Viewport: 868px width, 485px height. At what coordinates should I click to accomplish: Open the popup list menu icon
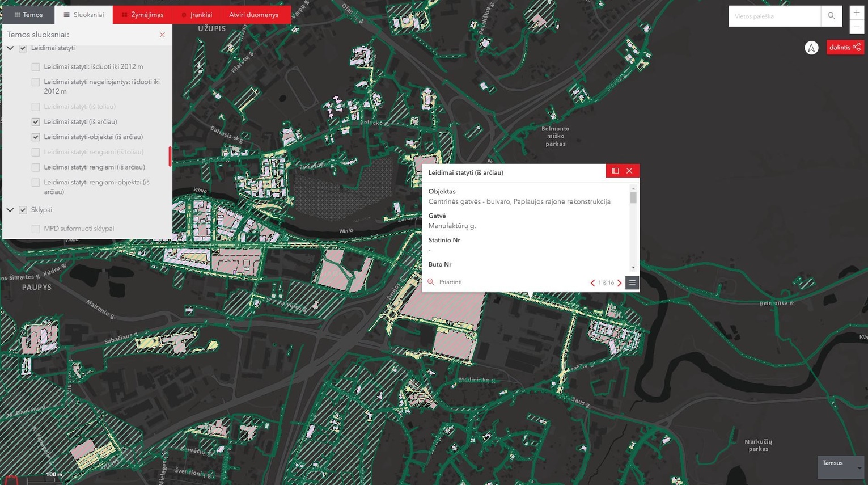point(632,282)
